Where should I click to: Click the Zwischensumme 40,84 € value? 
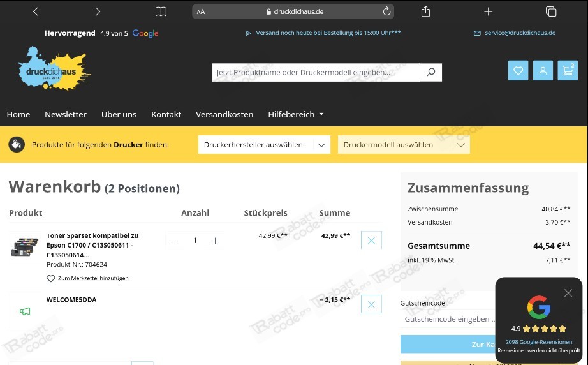555,209
